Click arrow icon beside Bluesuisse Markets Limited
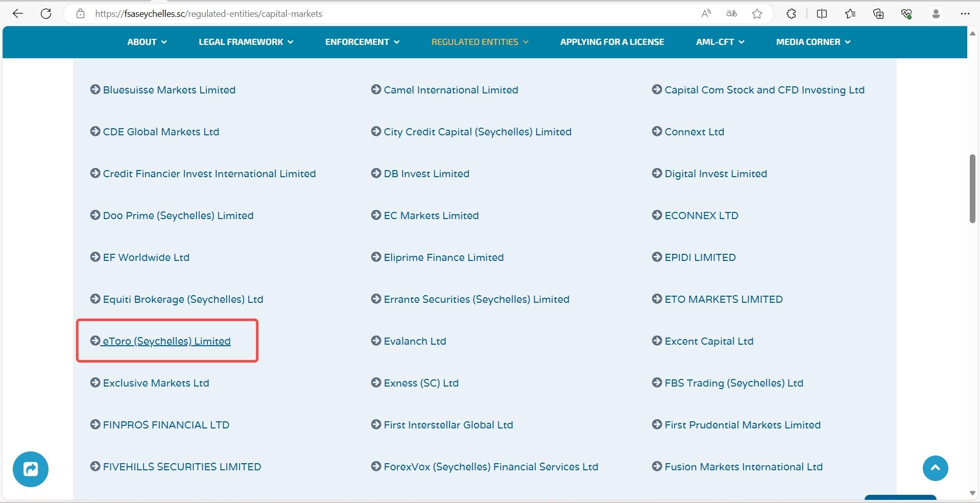The image size is (980, 503). pos(95,89)
